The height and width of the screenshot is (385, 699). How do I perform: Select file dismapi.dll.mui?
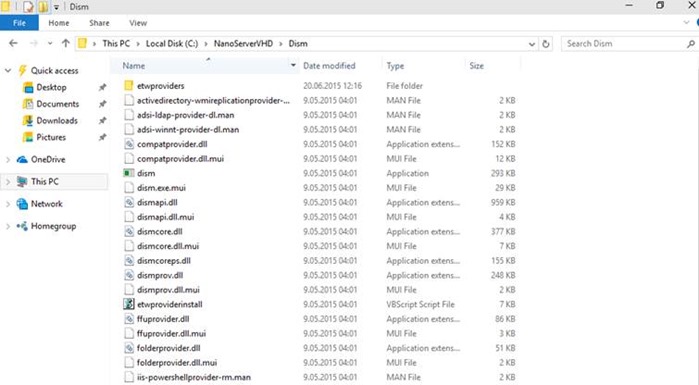pos(165,217)
